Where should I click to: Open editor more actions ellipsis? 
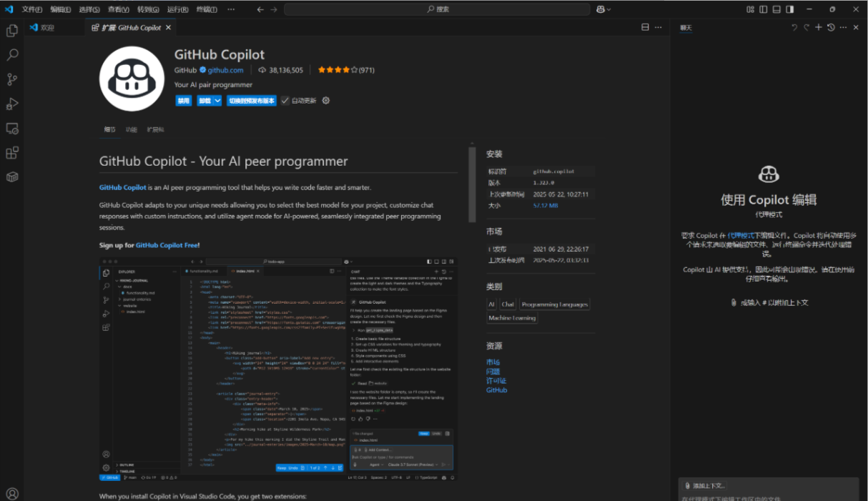pyautogui.click(x=659, y=27)
